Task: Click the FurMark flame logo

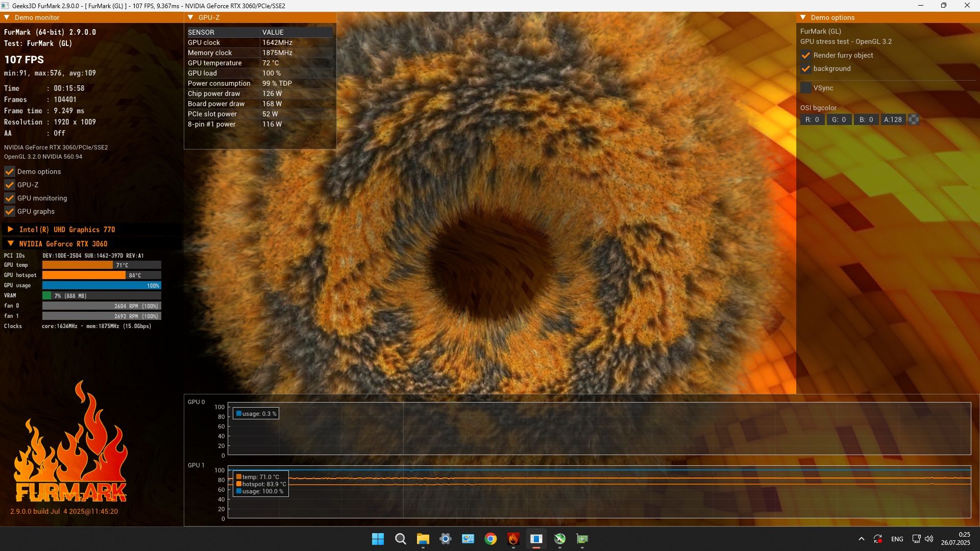Action: click(x=70, y=442)
